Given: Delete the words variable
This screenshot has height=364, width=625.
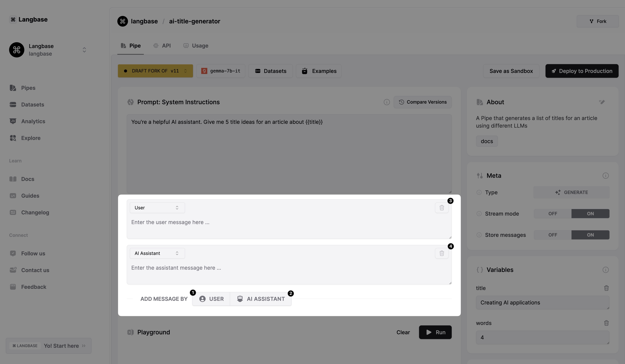Looking at the screenshot, I should [x=606, y=323].
